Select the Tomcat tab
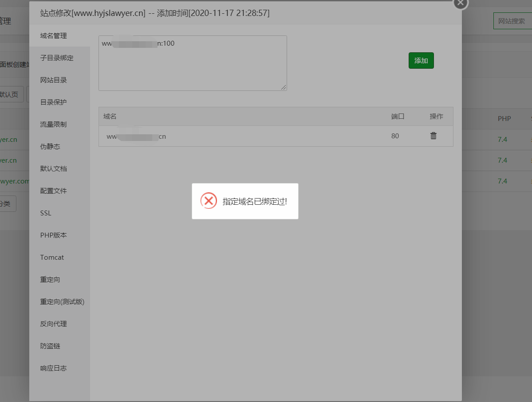Screen dimensions: 532x402 tap(59, 257)
